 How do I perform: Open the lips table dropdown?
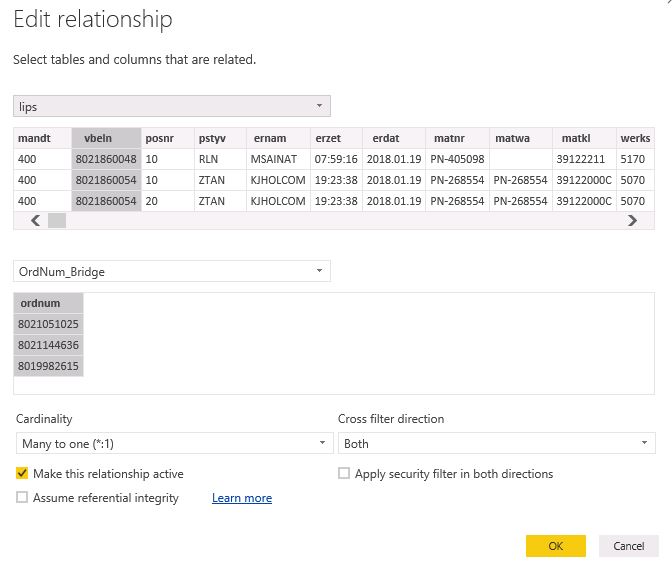(171, 106)
